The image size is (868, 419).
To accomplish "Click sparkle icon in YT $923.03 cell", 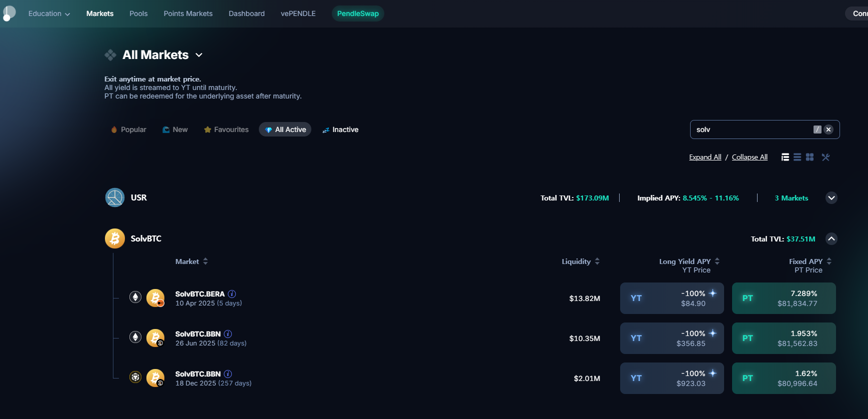I will (x=713, y=373).
